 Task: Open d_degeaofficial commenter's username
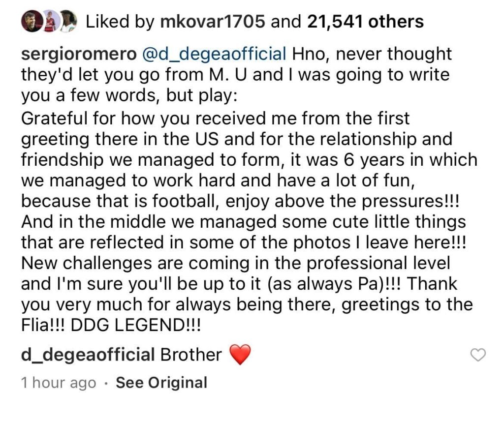click(x=89, y=355)
